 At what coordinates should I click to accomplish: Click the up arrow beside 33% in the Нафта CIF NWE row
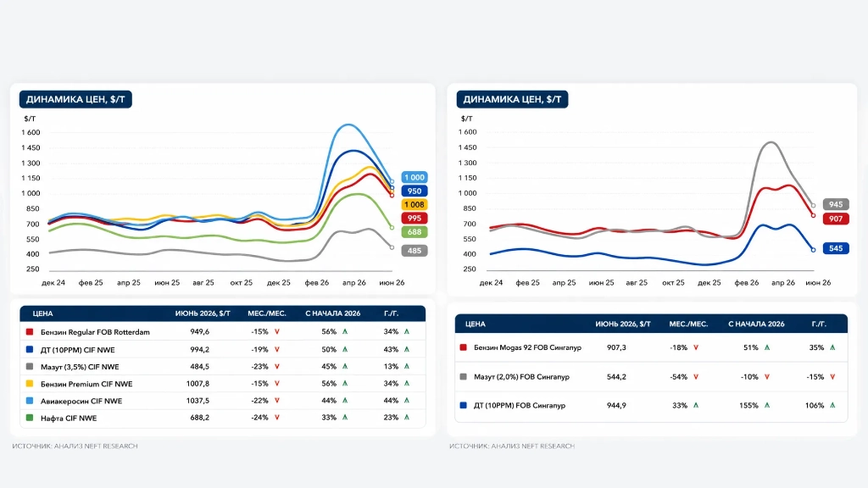[x=345, y=418]
